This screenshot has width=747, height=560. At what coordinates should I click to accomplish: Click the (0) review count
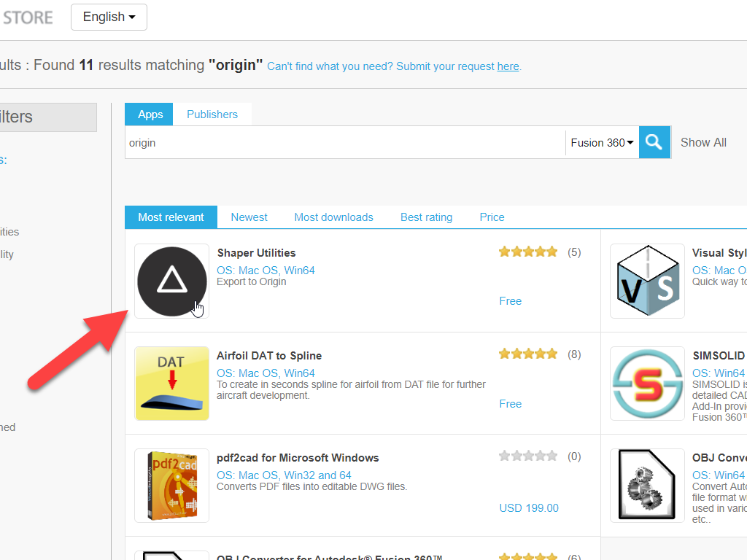[574, 456]
